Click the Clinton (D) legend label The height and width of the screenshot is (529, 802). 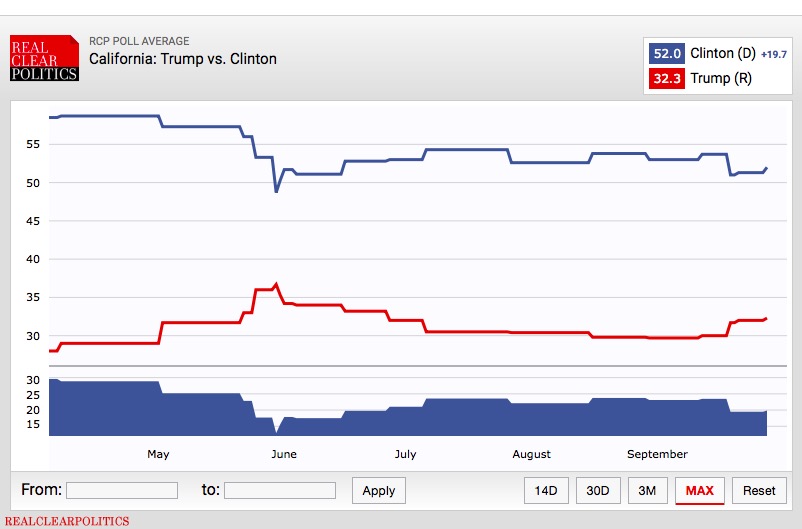tap(724, 54)
